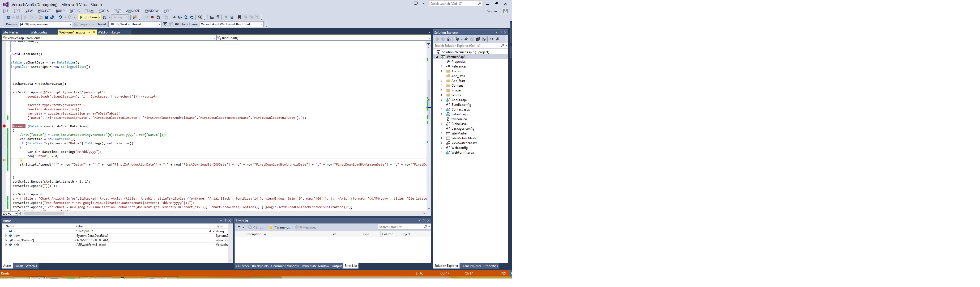This screenshot has height=287, width=980.
Task: Open the Continue button dropdown arrow
Action: [x=100, y=18]
